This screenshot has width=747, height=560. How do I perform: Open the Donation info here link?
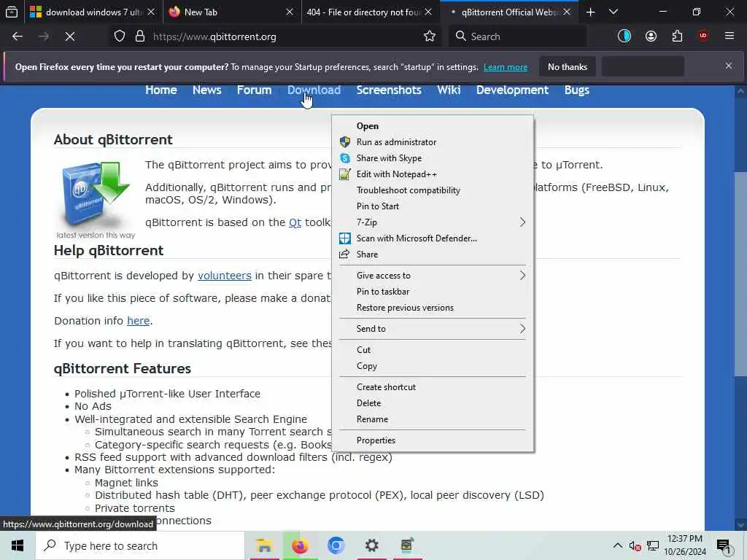pyautogui.click(x=138, y=321)
